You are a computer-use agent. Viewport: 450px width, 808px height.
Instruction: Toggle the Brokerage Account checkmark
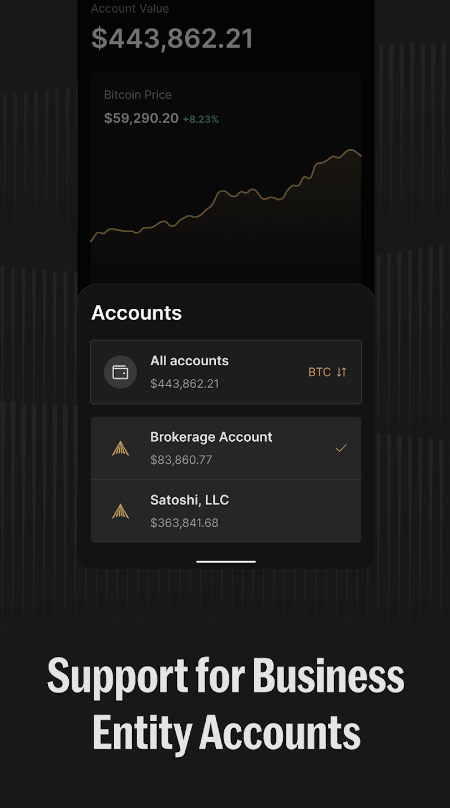click(341, 448)
